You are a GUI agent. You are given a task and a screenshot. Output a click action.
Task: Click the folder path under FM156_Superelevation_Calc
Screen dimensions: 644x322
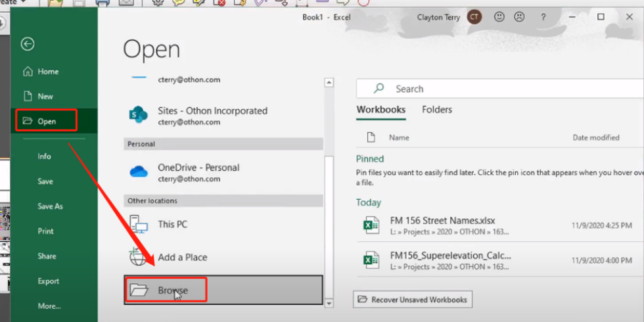449,267
